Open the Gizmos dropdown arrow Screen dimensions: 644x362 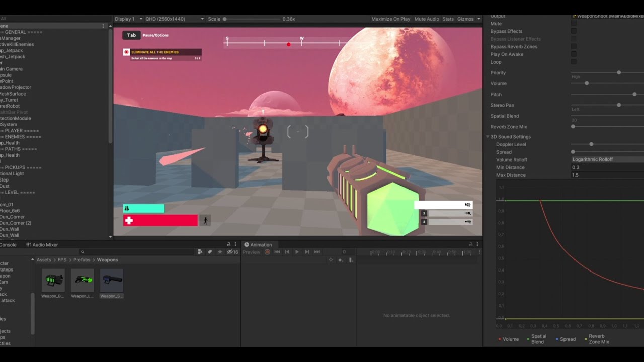(478, 19)
